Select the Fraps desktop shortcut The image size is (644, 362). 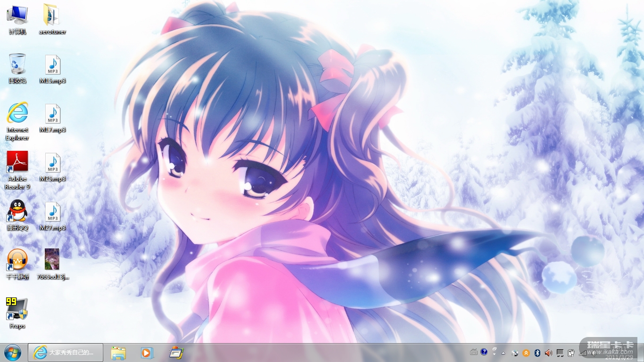[x=17, y=313]
